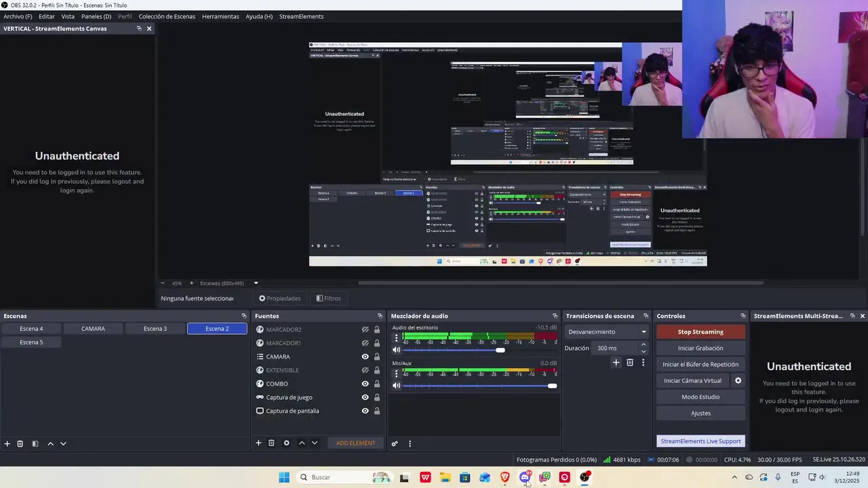Open Windows Start menu
Viewport: 868px width, 488px height.
tap(284, 477)
